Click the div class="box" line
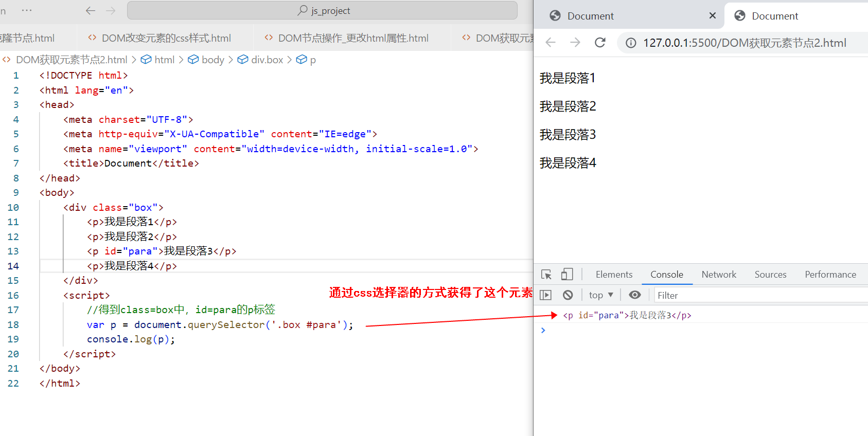The height and width of the screenshot is (436, 868). (113, 207)
